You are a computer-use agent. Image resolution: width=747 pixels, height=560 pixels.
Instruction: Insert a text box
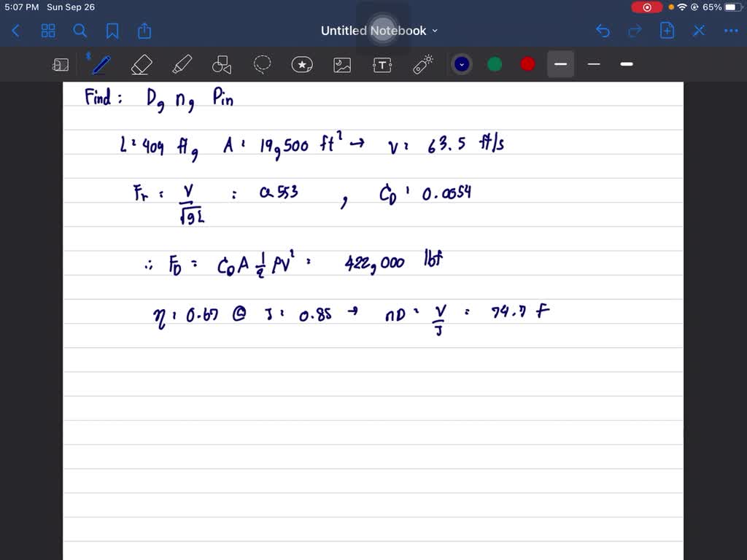[382, 64]
